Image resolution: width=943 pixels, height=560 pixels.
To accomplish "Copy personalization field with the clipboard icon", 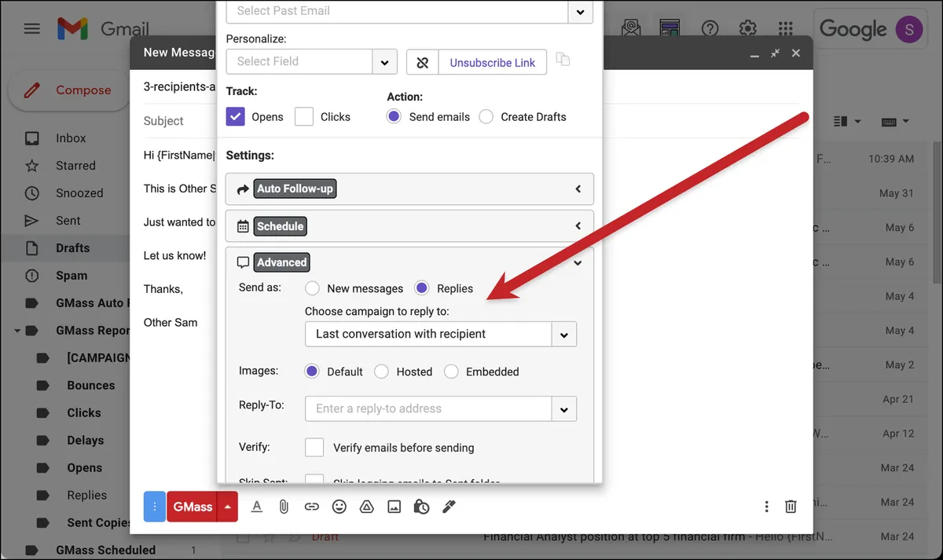I will pos(563,60).
